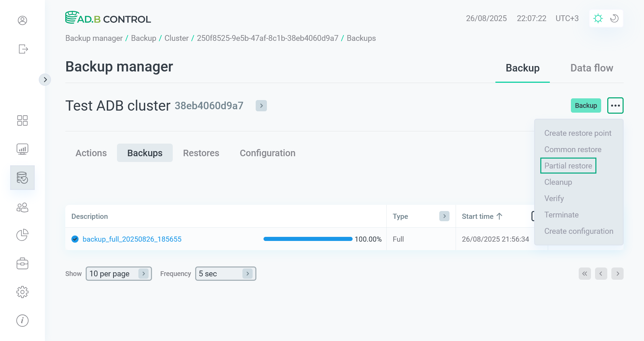644x341 pixels.
Task: Open the Frequency 5 sec dropdown
Action: coord(225,274)
